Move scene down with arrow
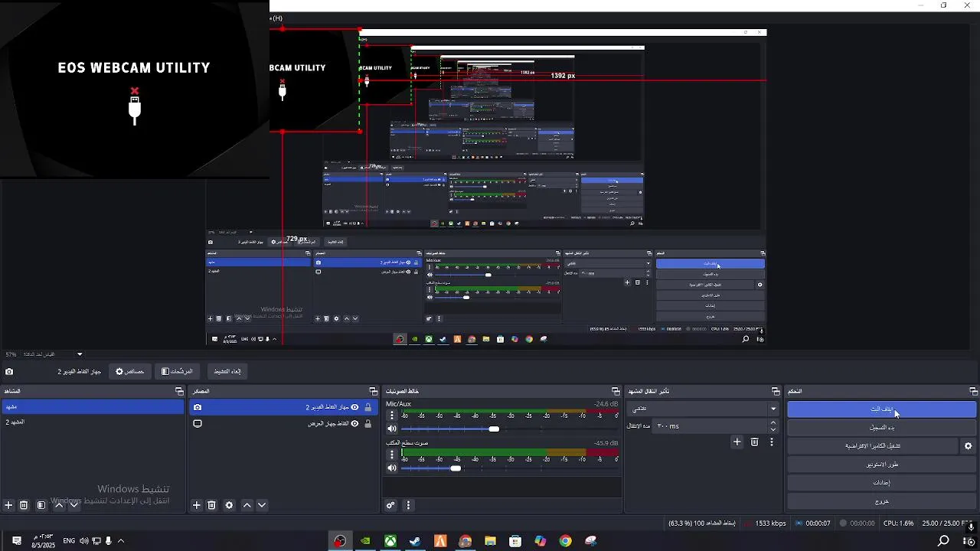 pos(73,505)
